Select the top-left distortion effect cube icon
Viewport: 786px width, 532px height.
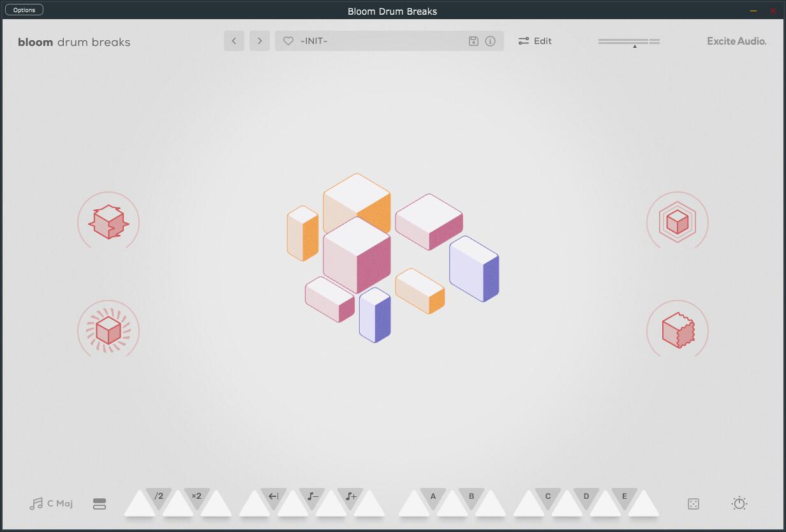[108, 221]
